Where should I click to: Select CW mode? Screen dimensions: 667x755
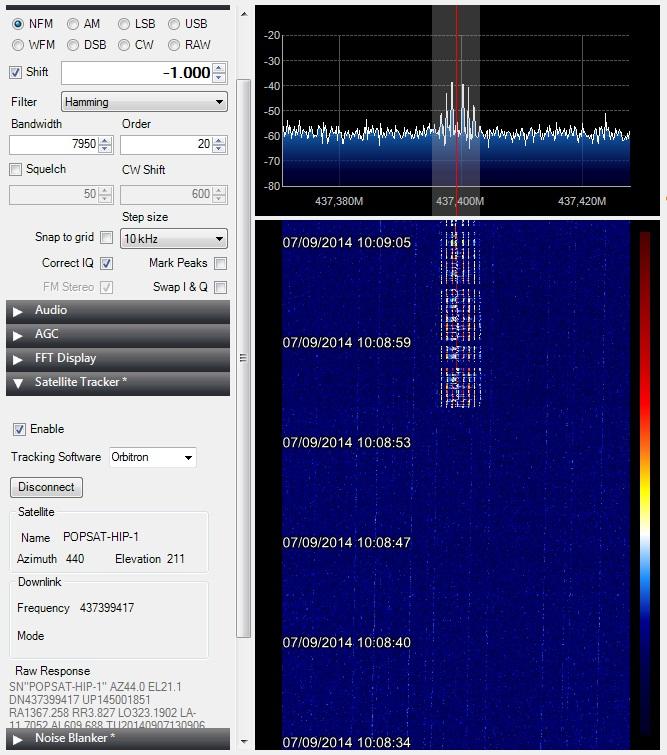(124, 45)
